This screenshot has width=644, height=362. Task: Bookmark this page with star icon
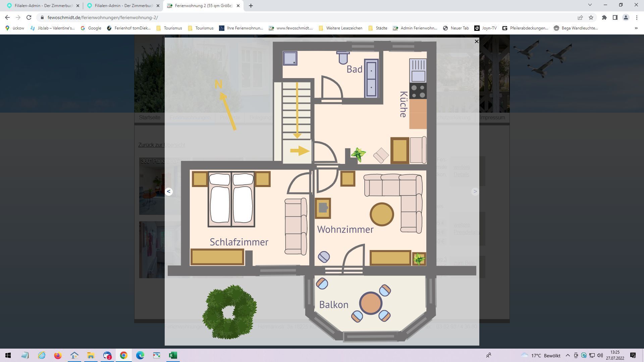(591, 17)
